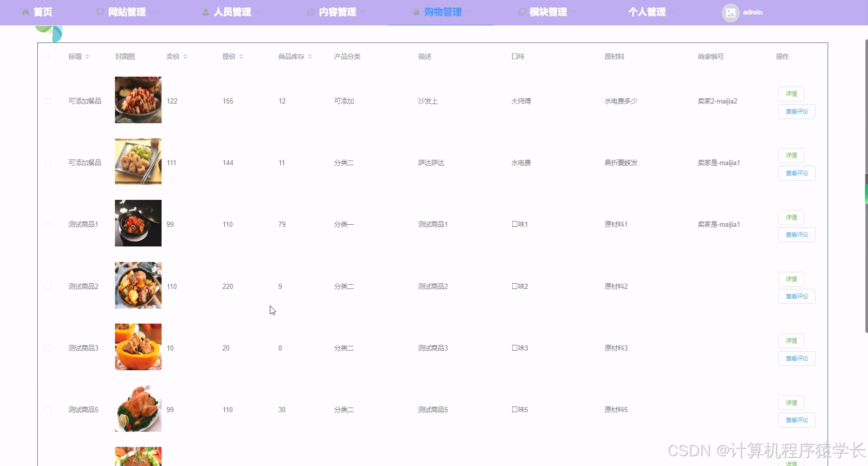Image resolution: width=868 pixels, height=466 pixels.
Task: Open 详情 for 测试商品3
Action: [x=791, y=341]
